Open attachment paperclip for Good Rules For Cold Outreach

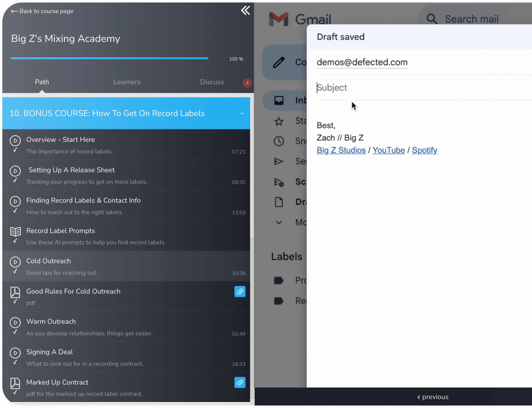point(240,291)
